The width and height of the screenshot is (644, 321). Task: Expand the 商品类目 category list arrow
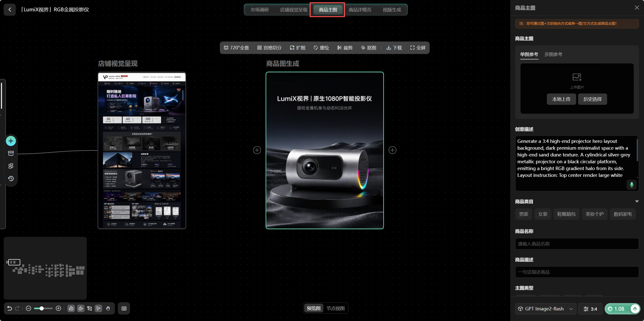point(637,201)
